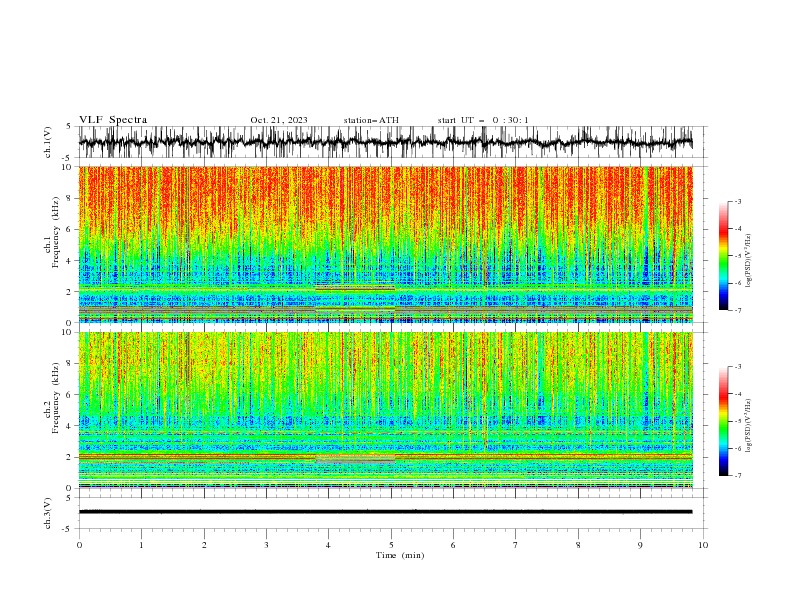Screen dimensions: 792x612
Task: Click time axis tick label "0"
Action: (x=79, y=545)
